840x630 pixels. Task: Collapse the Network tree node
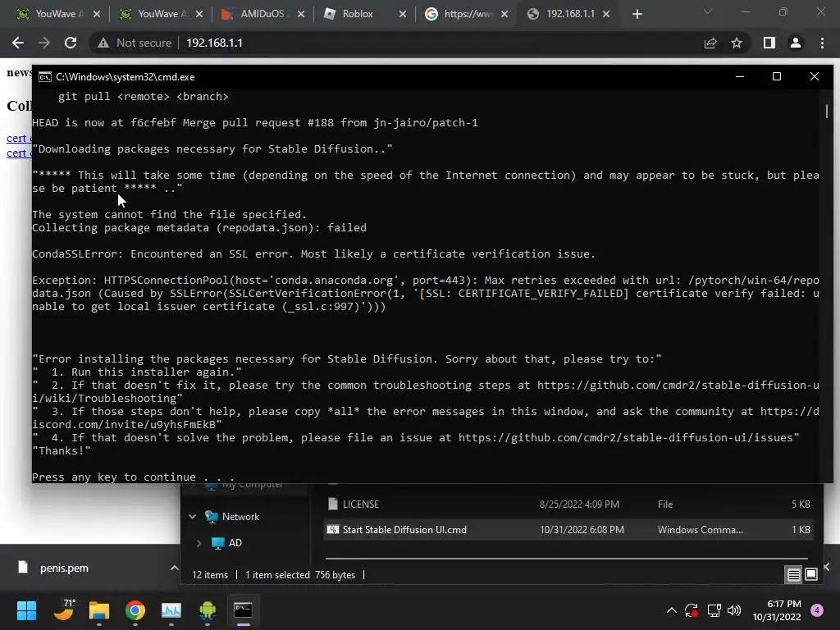click(192, 517)
